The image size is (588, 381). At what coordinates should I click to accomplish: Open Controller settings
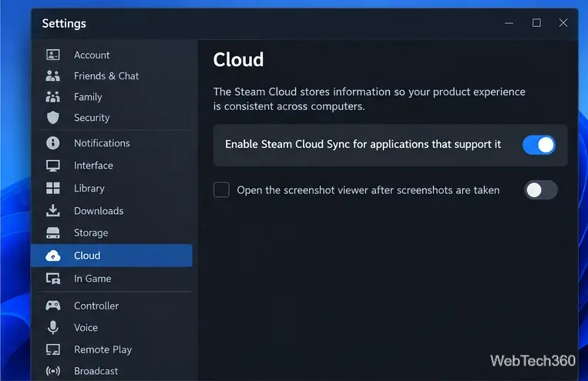[112, 306]
